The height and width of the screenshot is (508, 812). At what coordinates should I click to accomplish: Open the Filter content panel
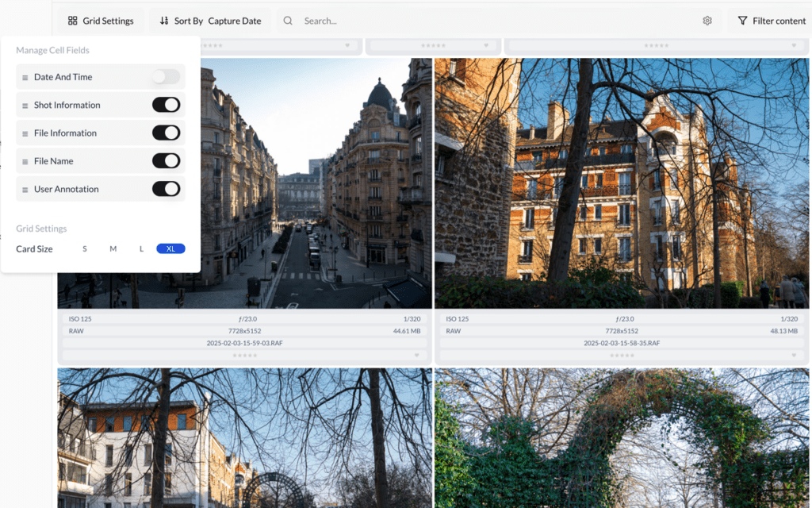click(772, 21)
